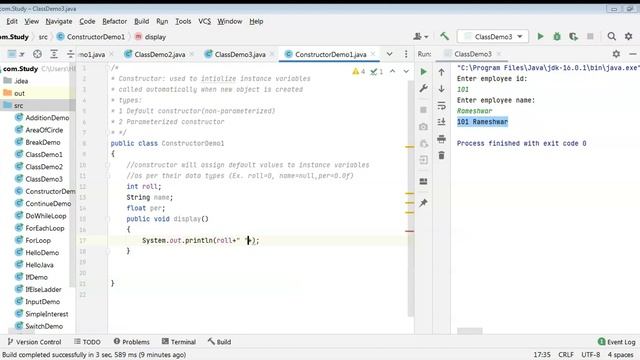Run with coverage icon in toolbar
The width and height of the screenshot is (640, 360).
[x=573, y=37]
